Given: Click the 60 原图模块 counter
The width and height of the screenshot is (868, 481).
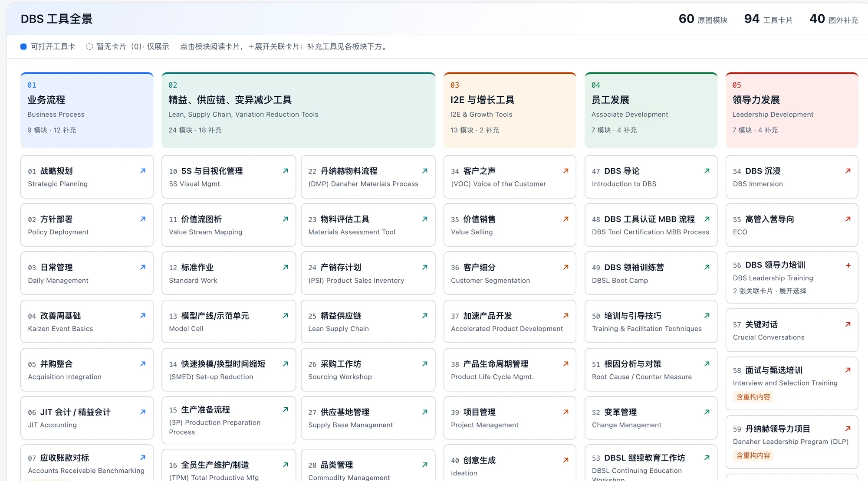Looking at the screenshot, I should pyautogui.click(x=703, y=19).
